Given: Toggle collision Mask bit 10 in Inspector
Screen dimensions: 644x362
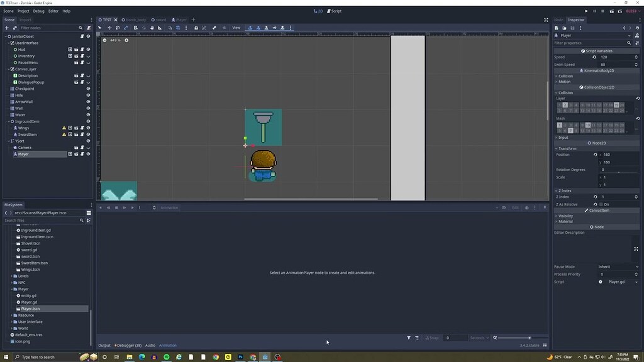Looking at the screenshot, I should coord(589,124).
